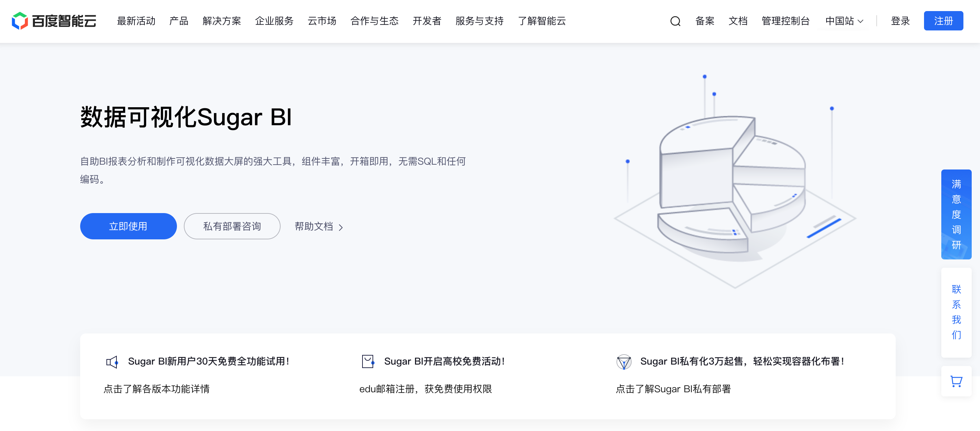
Task: Expand the 中国站 region dropdown
Action: click(x=844, y=21)
